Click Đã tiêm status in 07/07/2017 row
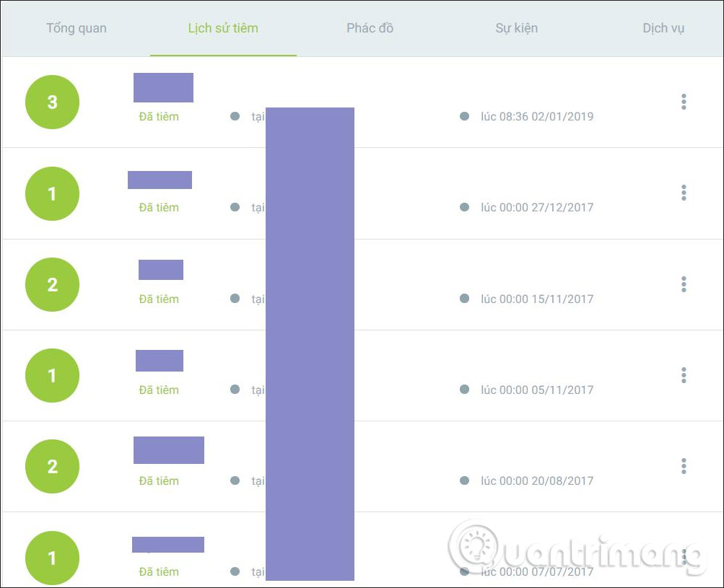 pos(159,571)
